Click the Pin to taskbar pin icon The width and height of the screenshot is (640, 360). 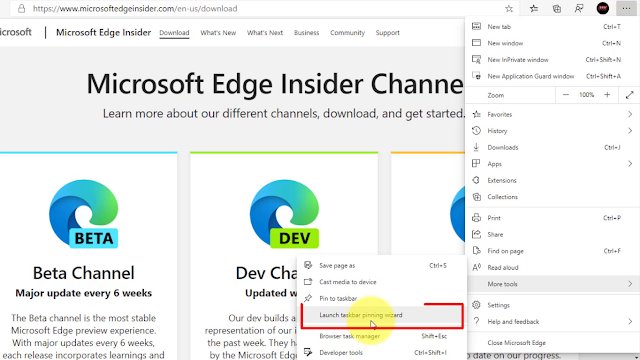point(308,298)
